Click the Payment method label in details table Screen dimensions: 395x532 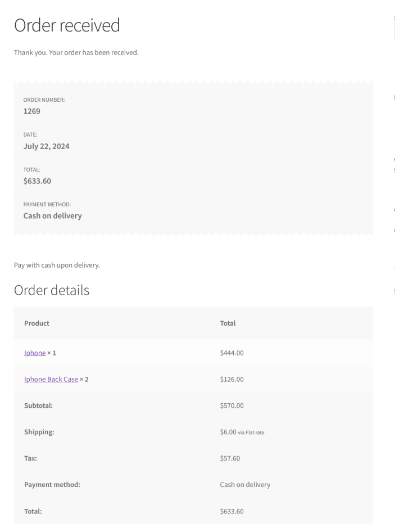coord(52,485)
